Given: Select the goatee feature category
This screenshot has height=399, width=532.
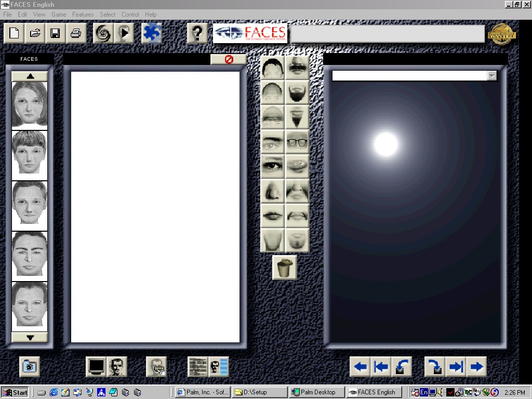Looking at the screenshot, I should pyautogui.click(x=297, y=117).
